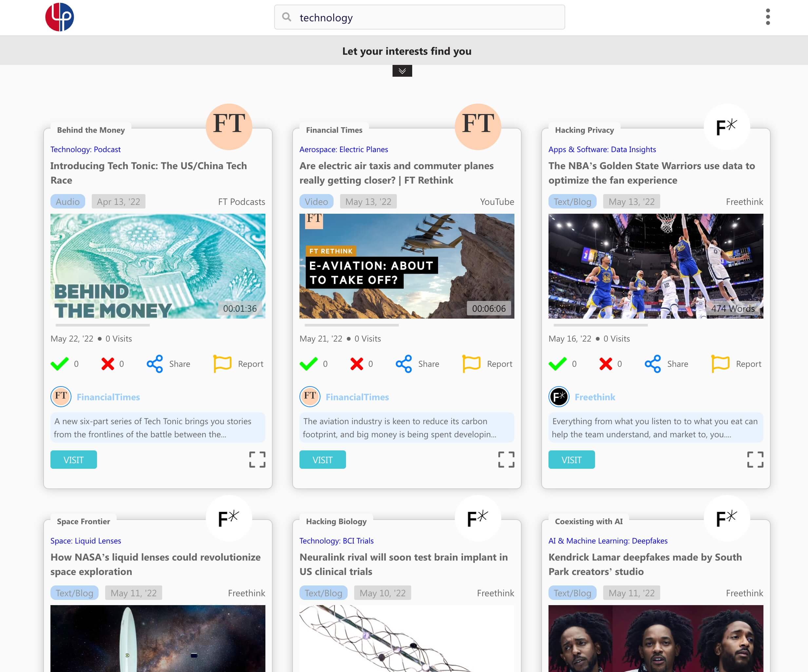Open fullscreen view of the Tech Tonic card
The width and height of the screenshot is (808, 672).
(258, 459)
